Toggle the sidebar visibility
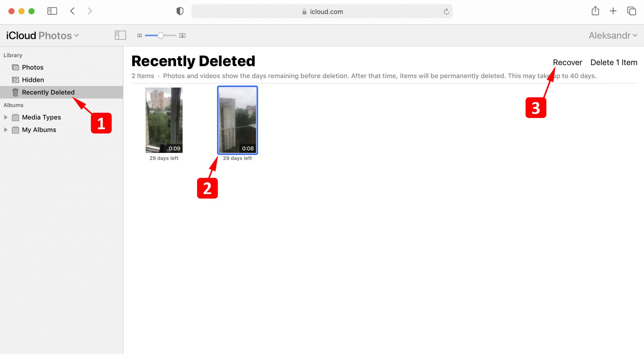644x354 pixels. (x=120, y=35)
